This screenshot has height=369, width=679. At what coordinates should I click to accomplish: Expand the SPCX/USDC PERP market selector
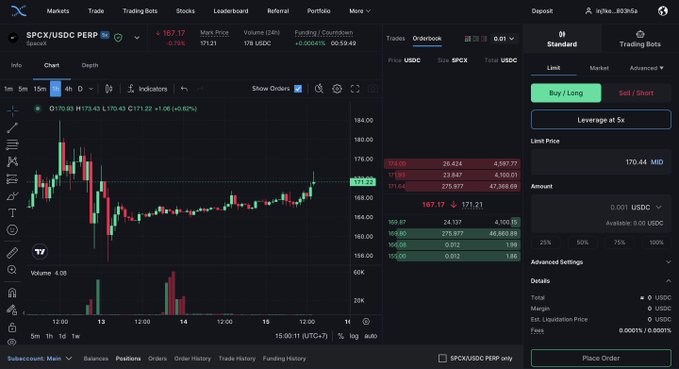point(137,38)
